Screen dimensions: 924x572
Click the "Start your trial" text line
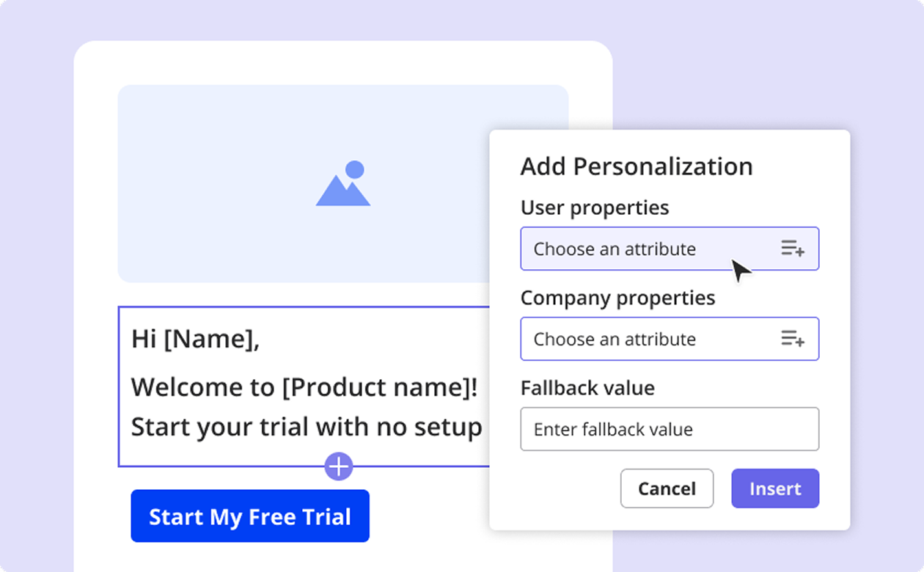pyautogui.click(x=307, y=427)
